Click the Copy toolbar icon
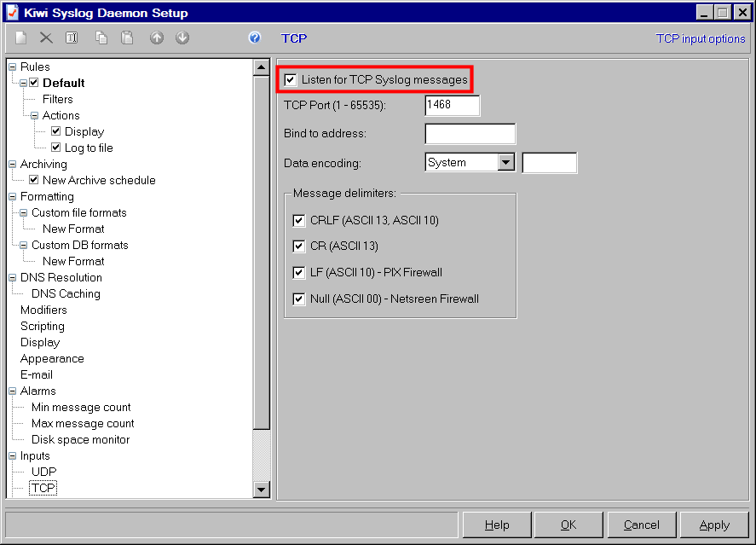 coord(101,38)
